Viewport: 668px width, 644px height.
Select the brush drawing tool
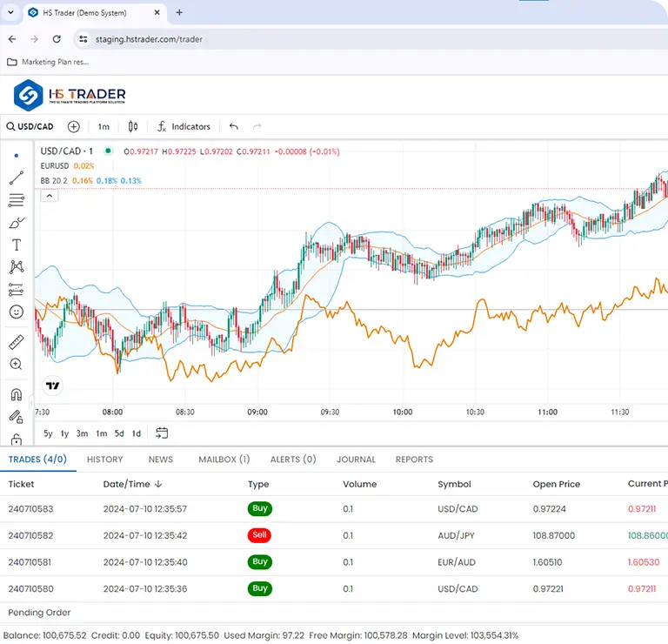click(16, 223)
